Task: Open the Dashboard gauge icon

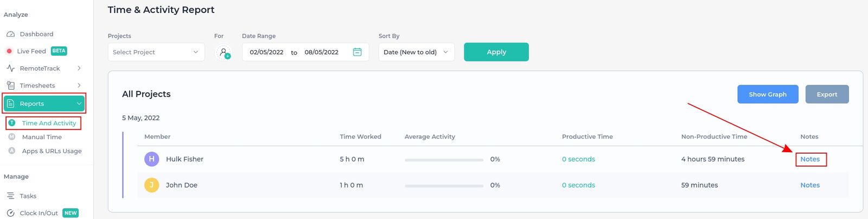Action: coord(10,34)
